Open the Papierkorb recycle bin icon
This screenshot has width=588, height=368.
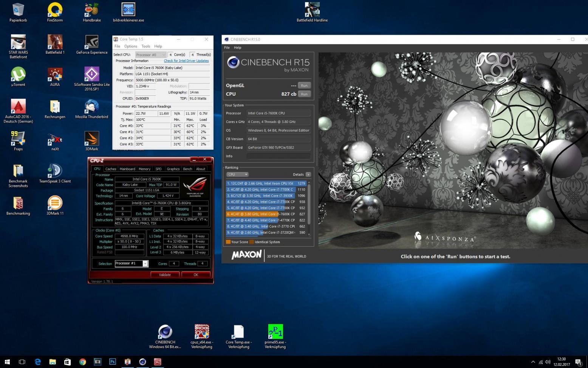pyautogui.click(x=18, y=12)
